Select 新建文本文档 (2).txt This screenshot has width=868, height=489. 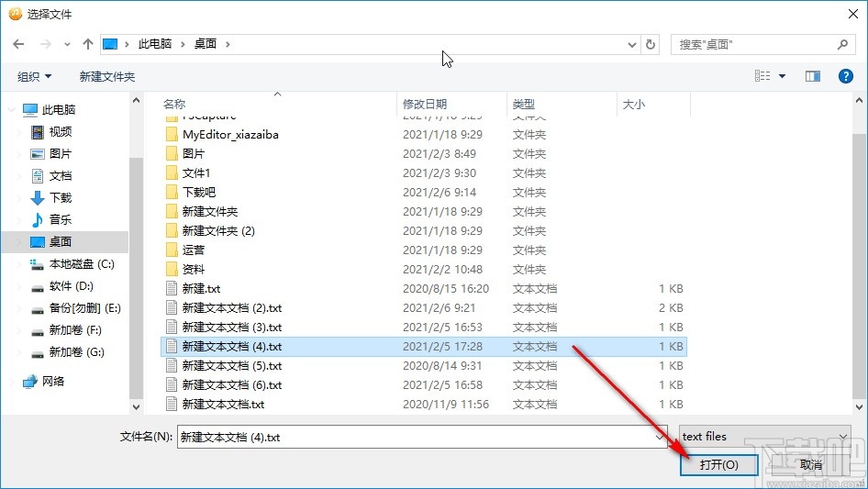click(232, 308)
